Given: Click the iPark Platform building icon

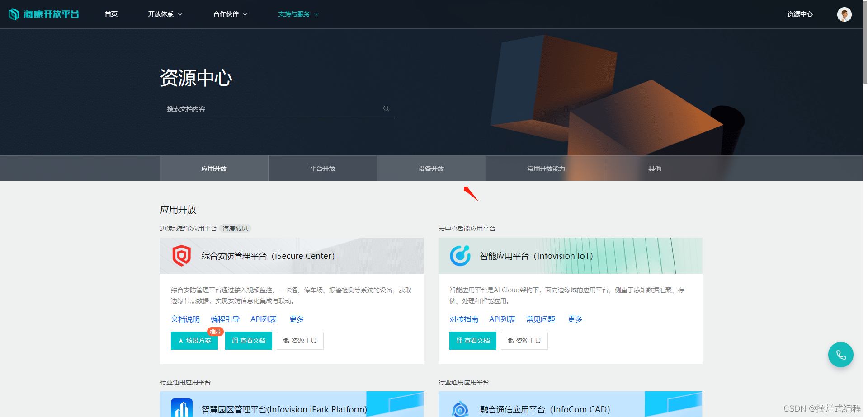Looking at the screenshot, I should coord(182,408).
